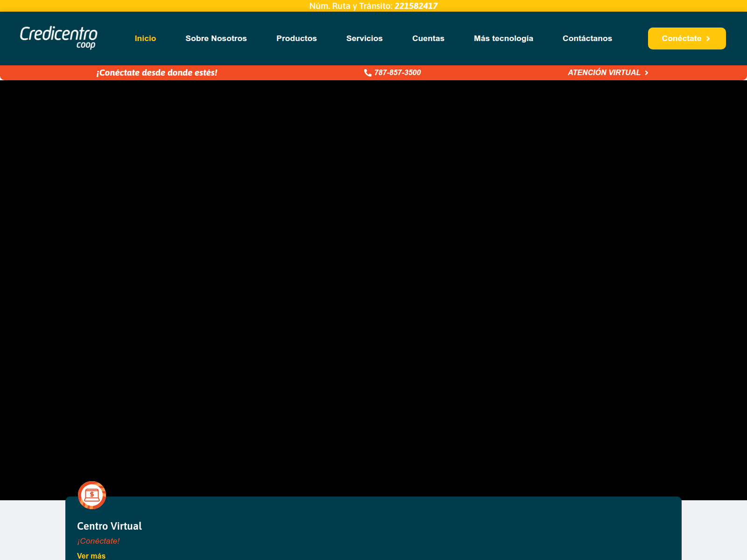Open the Cuentas dropdown
Viewport: 747px width, 560px height.
click(428, 38)
